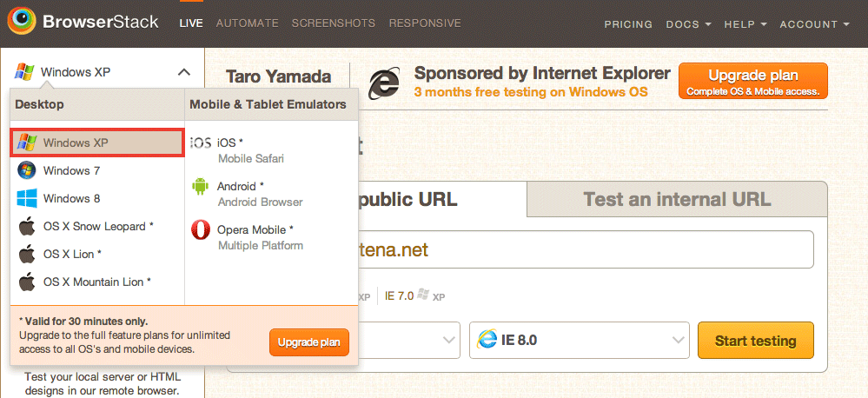Viewport: 868px width, 398px height.
Task: Expand the ACCOUNT menu
Action: 814,24
